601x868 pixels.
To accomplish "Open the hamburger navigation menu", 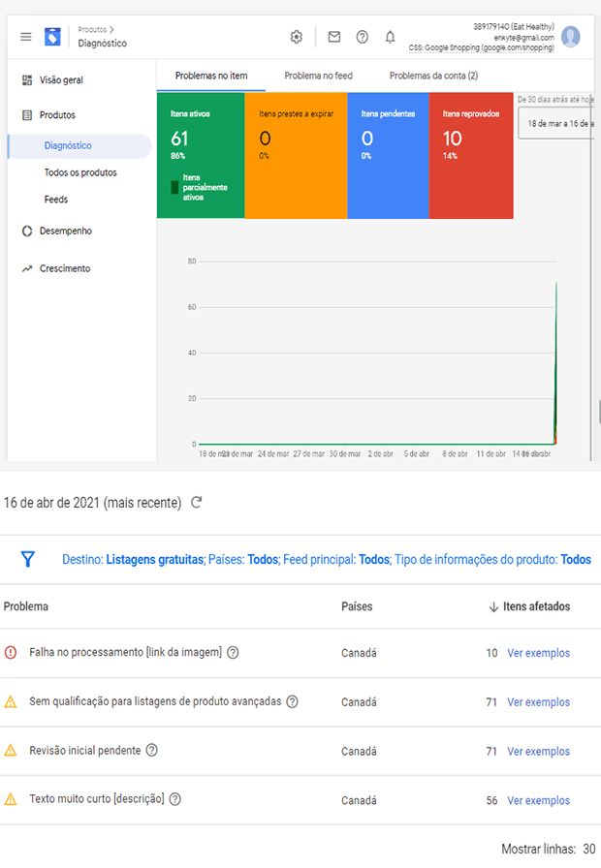I will pos(26,37).
